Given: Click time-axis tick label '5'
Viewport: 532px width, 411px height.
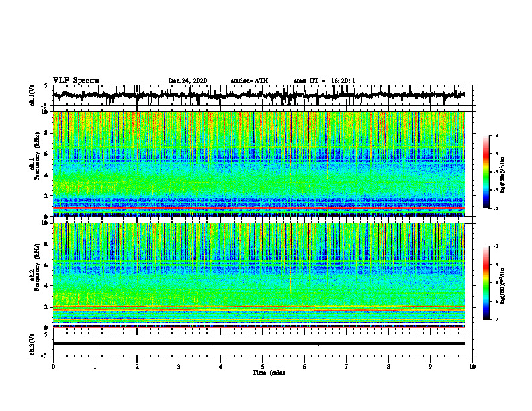Looking at the screenshot, I should (x=263, y=367).
